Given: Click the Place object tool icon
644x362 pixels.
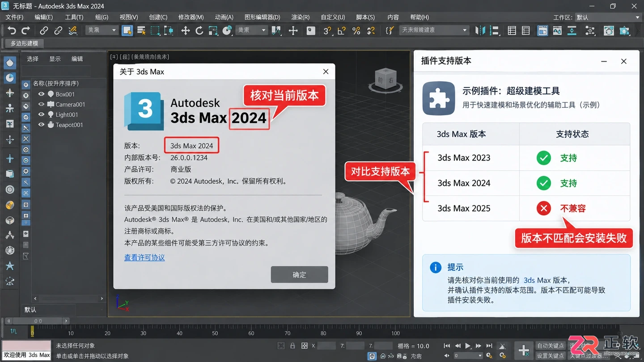Looking at the screenshot, I should pos(227,30).
